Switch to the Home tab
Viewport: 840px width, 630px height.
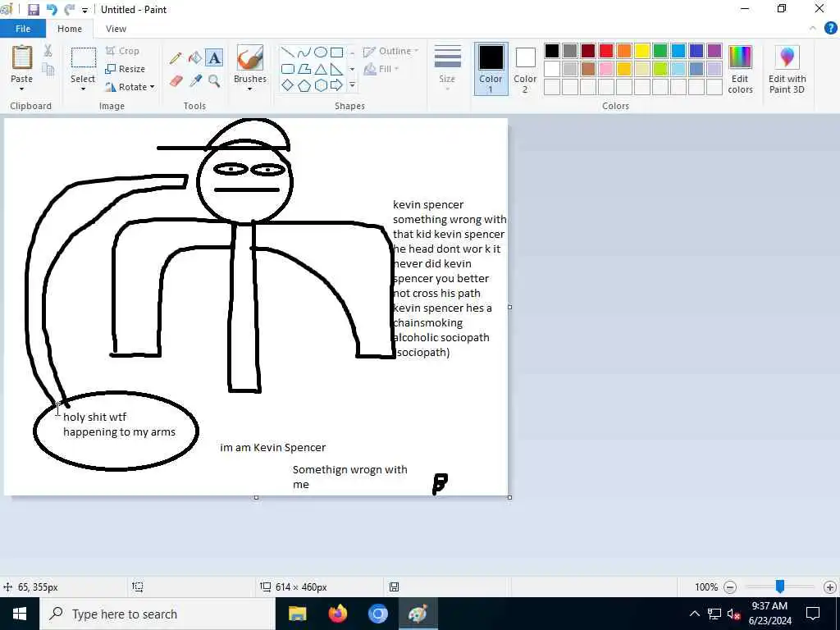(70, 29)
